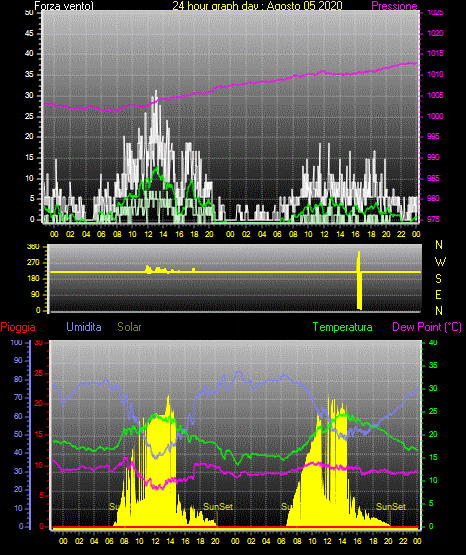Click 70 on the blue humidity axis
The height and width of the screenshot is (555, 466).
pos(18,397)
